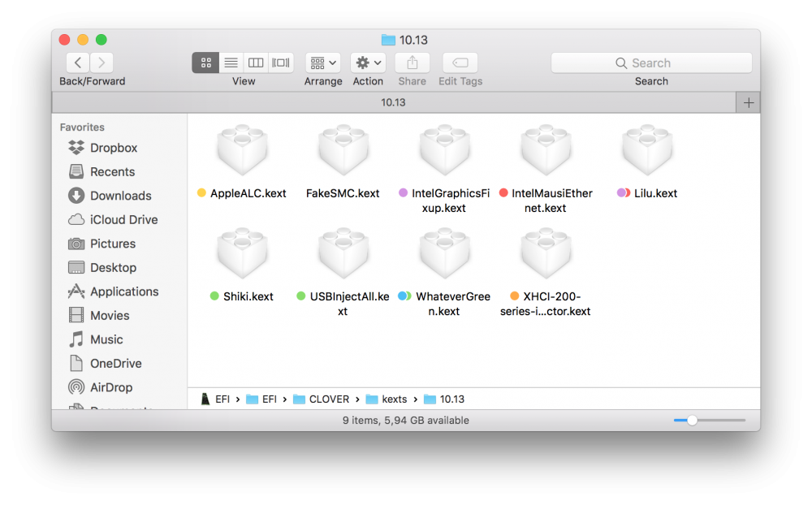Open Downloads in the sidebar
The height and width of the screenshot is (505, 812).
[x=110, y=196]
